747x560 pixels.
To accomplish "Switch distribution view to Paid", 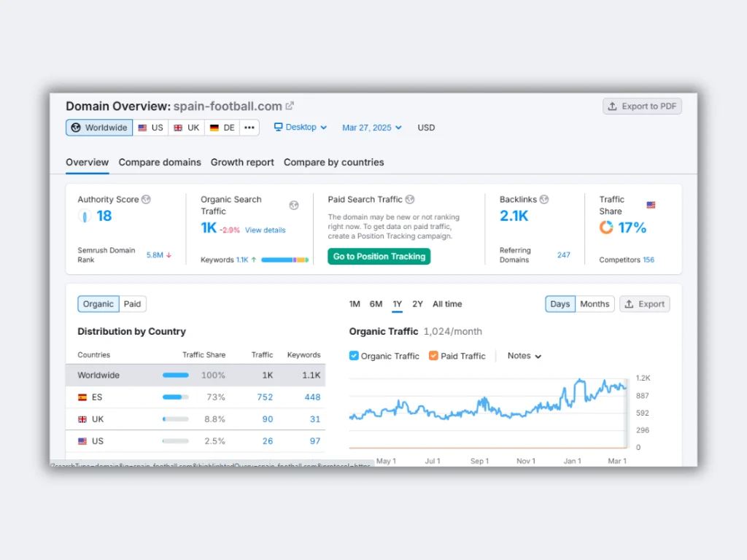I will click(133, 304).
